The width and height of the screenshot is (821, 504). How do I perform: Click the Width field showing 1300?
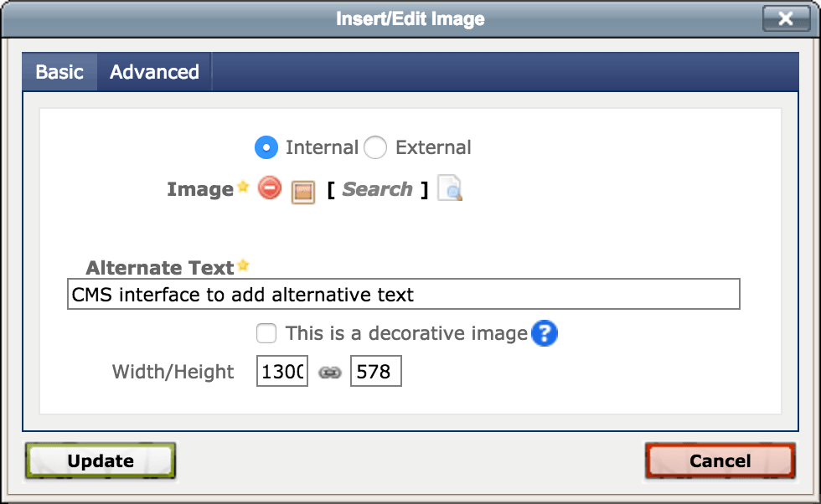point(282,371)
